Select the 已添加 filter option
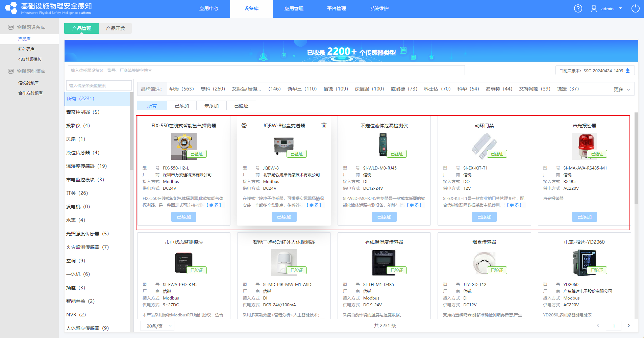The width and height of the screenshot is (644, 338). click(182, 106)
